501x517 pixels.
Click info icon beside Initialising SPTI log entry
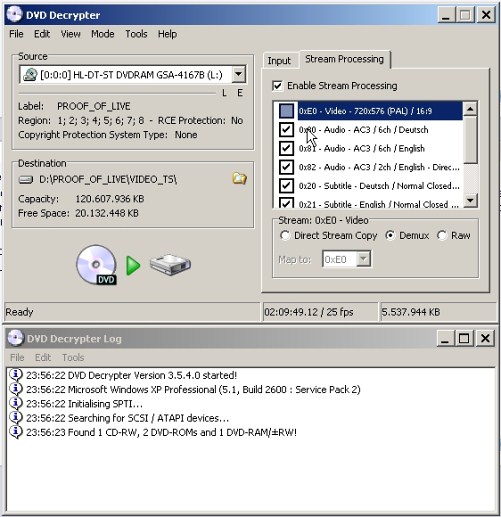pyautogui.click(x=15, y=403)
